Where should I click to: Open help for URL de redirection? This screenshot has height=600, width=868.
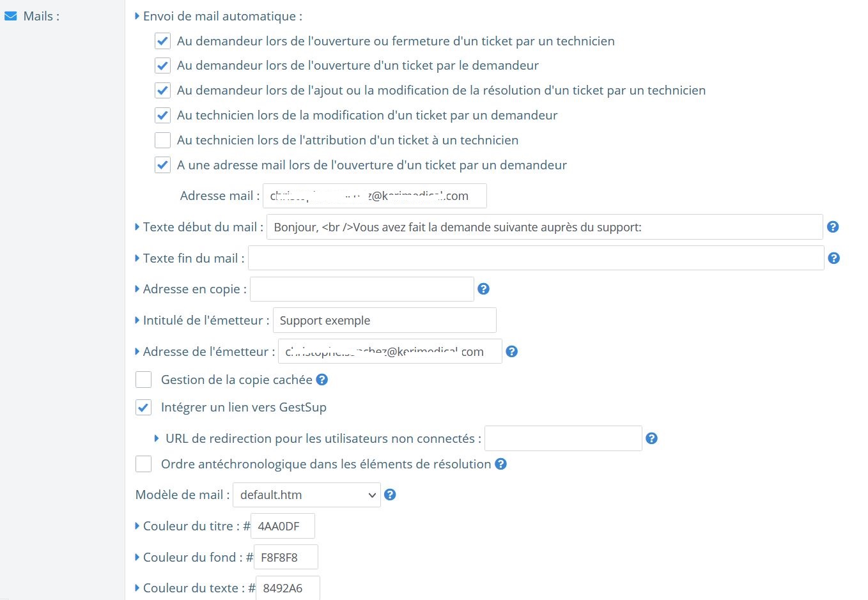pyautogui.click(x=651, y=438)
